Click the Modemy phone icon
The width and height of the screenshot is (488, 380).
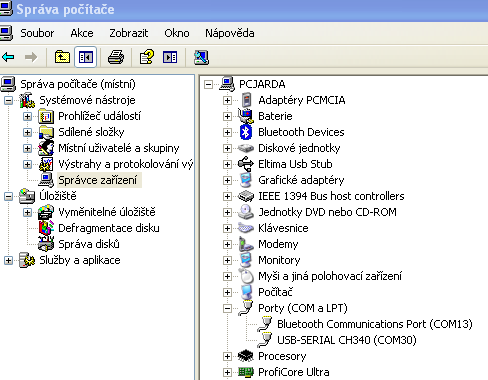[x=246, y=244]
